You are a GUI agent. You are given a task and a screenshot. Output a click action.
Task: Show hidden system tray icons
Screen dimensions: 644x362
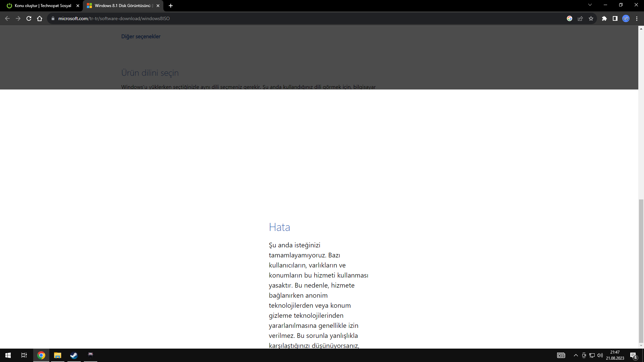click(576, 355)
